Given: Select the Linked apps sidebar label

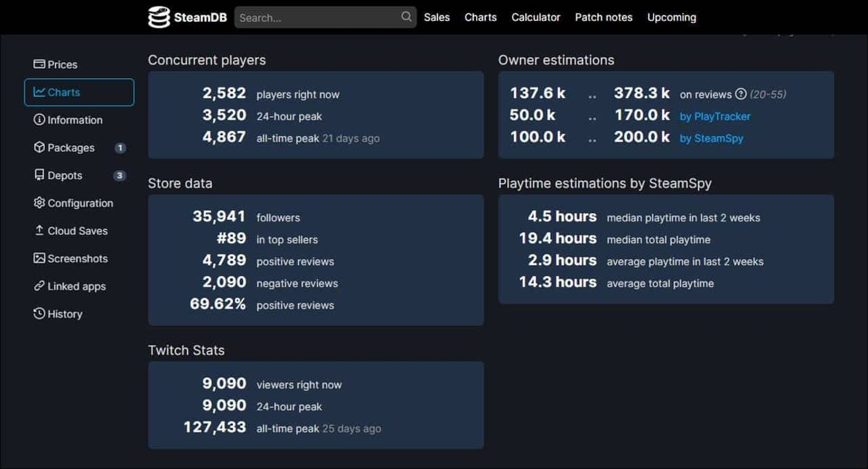Looking at the screenshot, I should pyautogui.click(x=77, y=287).
